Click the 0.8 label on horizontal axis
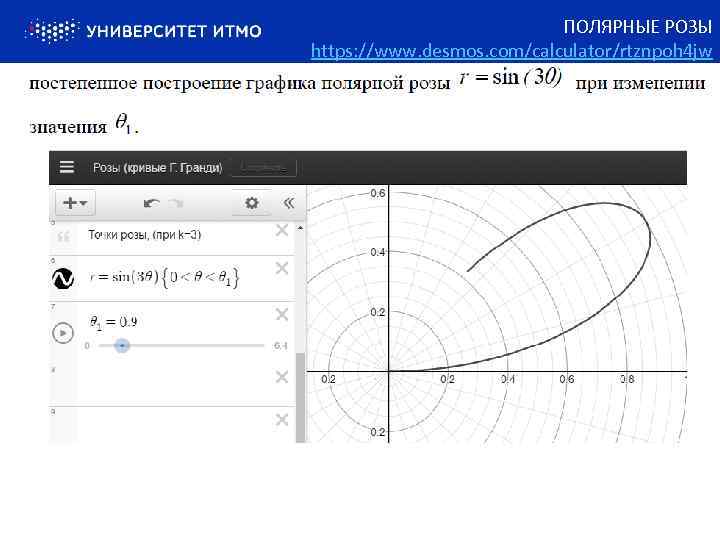This screenshot has width=720, height=540. pyautogui.click(x=627, y=379)
